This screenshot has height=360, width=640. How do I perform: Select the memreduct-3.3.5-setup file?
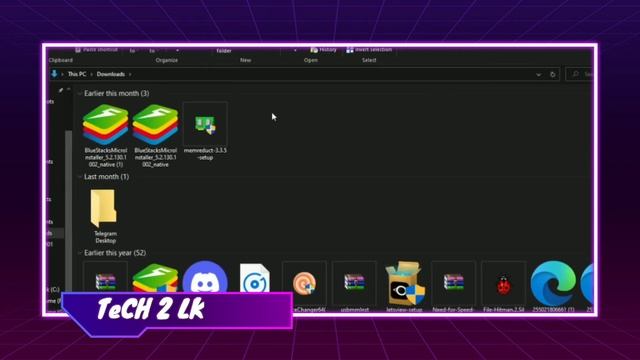pos(205,131)
